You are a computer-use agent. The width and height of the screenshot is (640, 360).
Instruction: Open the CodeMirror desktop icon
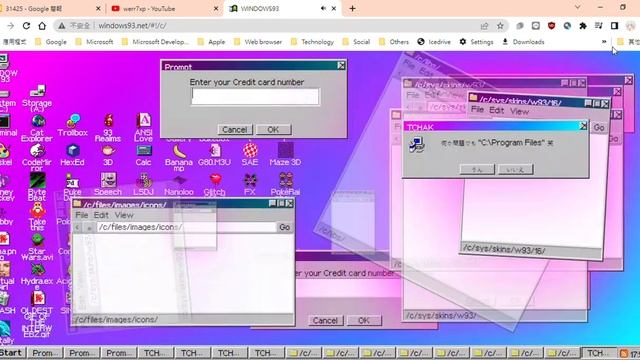point(37,157)
